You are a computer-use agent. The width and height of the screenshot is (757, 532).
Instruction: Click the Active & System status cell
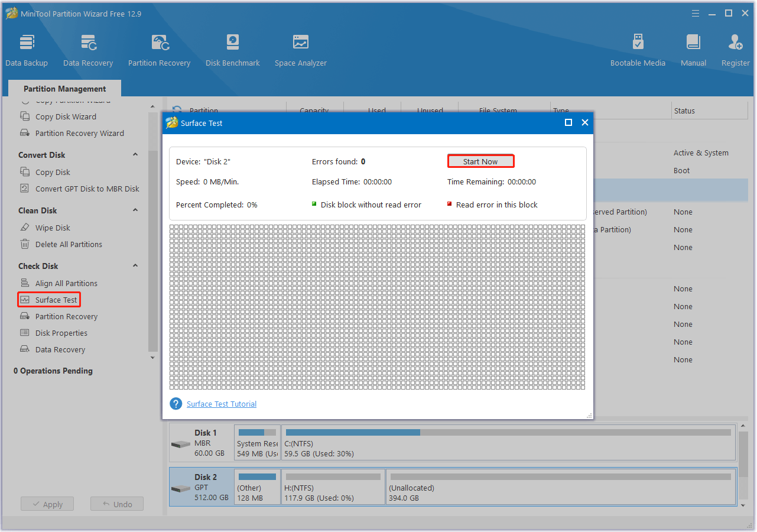point(701,153)
